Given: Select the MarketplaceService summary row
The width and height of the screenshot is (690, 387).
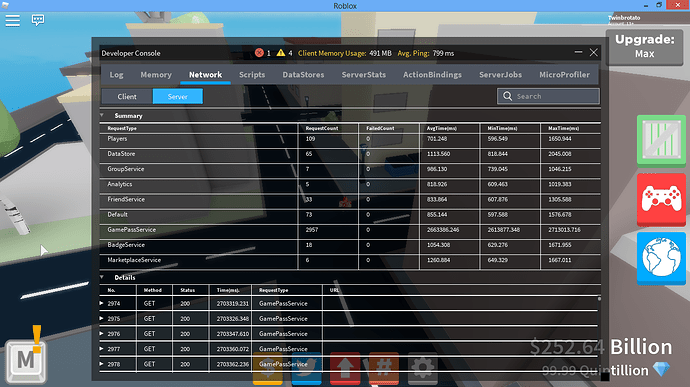Looking at the screenshot, I should coord(350,260).
